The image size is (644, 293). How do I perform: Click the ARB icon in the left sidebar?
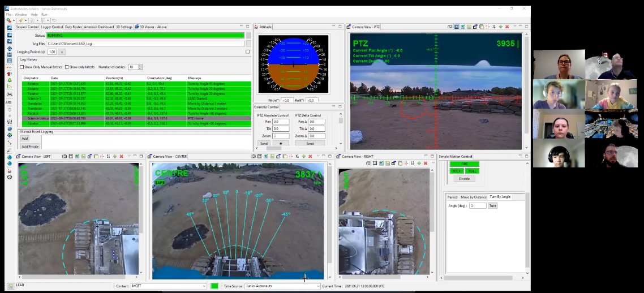click(9, 102)
